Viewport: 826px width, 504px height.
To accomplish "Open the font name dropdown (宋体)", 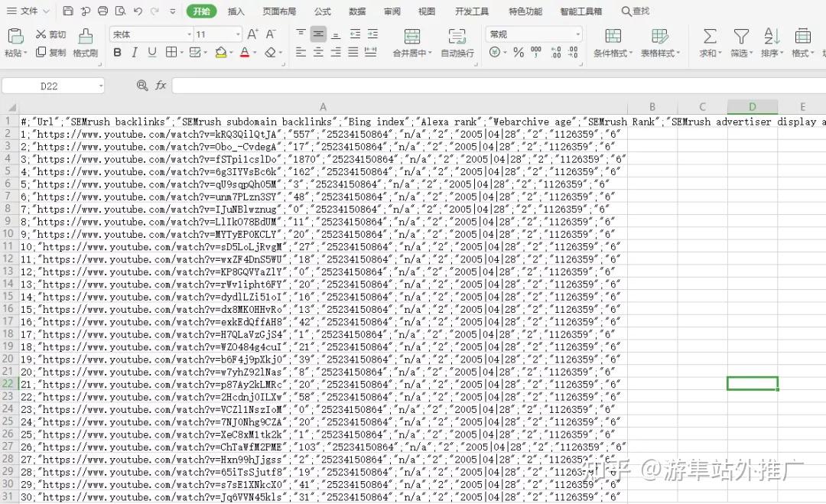I will pos(190,34).
